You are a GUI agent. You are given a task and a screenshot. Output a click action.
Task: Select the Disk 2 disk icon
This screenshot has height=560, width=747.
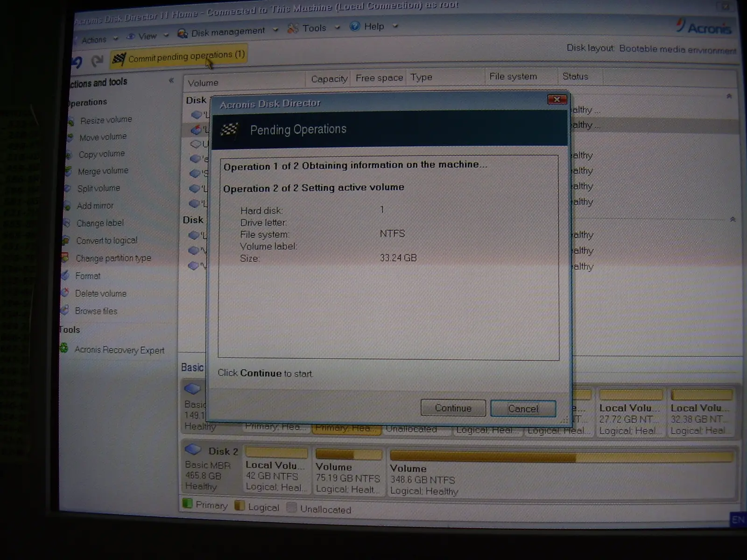point(193,450)
